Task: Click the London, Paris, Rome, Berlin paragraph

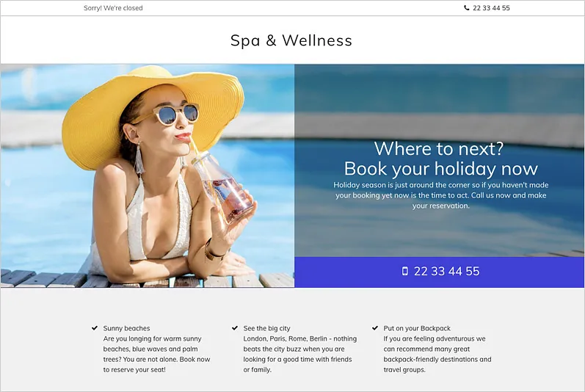Action: [x=300, y=355]
